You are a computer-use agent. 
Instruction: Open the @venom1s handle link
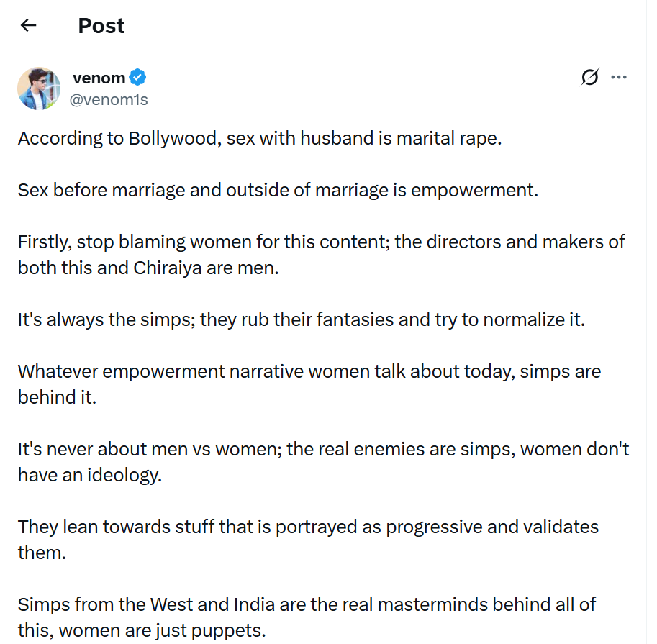tap(108, 100)
